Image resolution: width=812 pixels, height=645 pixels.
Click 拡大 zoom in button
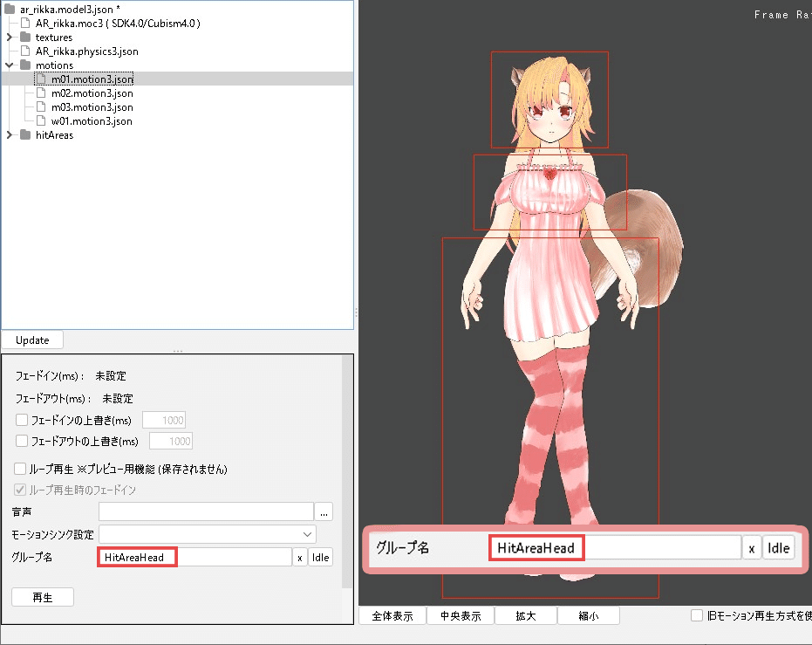click(x=526, y=616)
